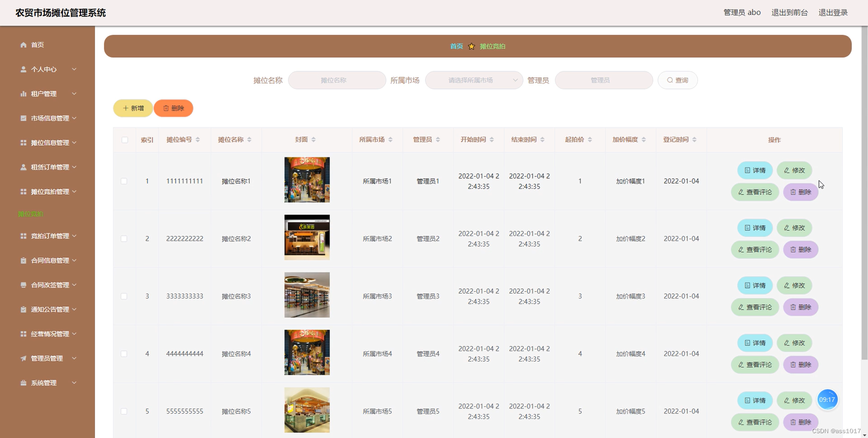The height and width of the screenshot is (438, 868).
Task: Click the cover thumbnail of 摊位名称2
Action: pyautogui.click(x=306, y=237)
